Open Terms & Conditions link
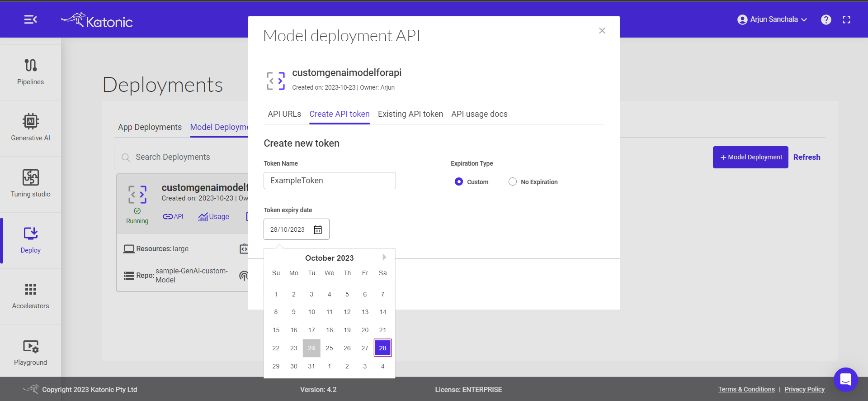 pyautogui.click(x=746, y=389)
